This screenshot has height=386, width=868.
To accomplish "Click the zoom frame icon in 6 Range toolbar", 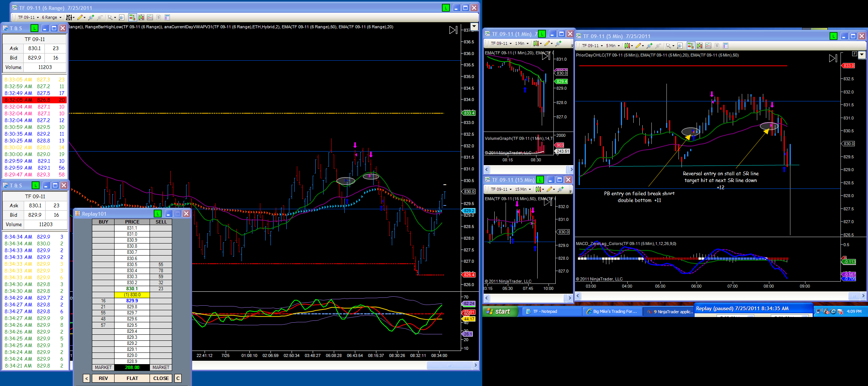I will [x=121, y=17].
